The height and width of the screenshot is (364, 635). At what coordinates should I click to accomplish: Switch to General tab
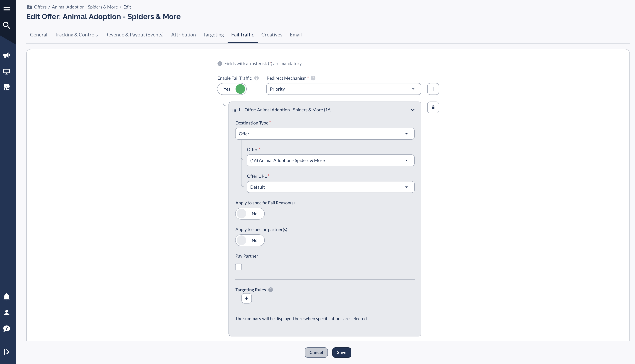point(38,35)
